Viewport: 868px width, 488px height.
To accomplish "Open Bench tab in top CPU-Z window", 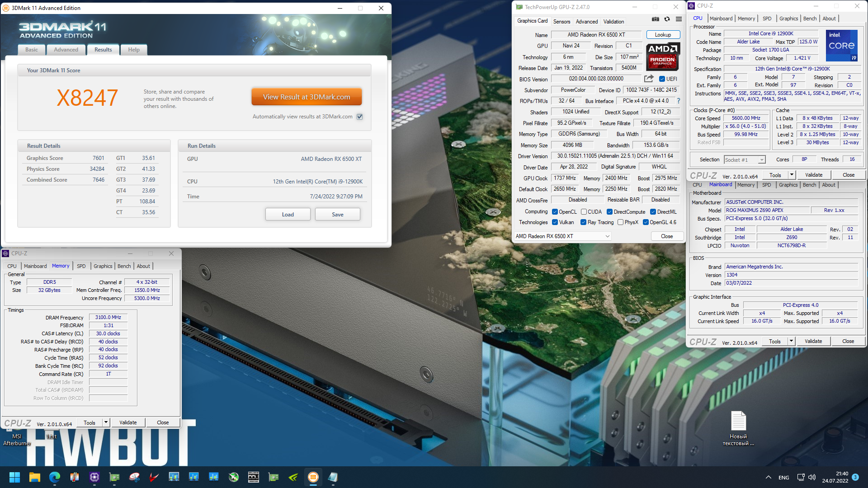I will coord(810,19).
